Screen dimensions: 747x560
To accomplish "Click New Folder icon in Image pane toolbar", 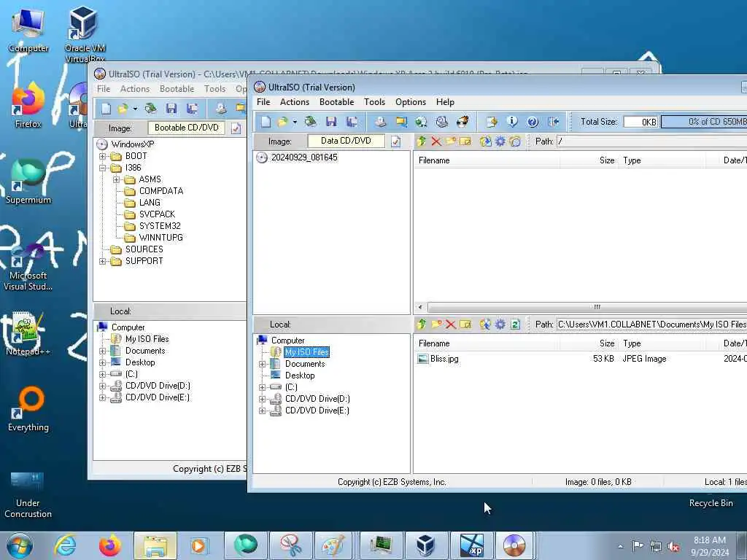I will (451, 141).
